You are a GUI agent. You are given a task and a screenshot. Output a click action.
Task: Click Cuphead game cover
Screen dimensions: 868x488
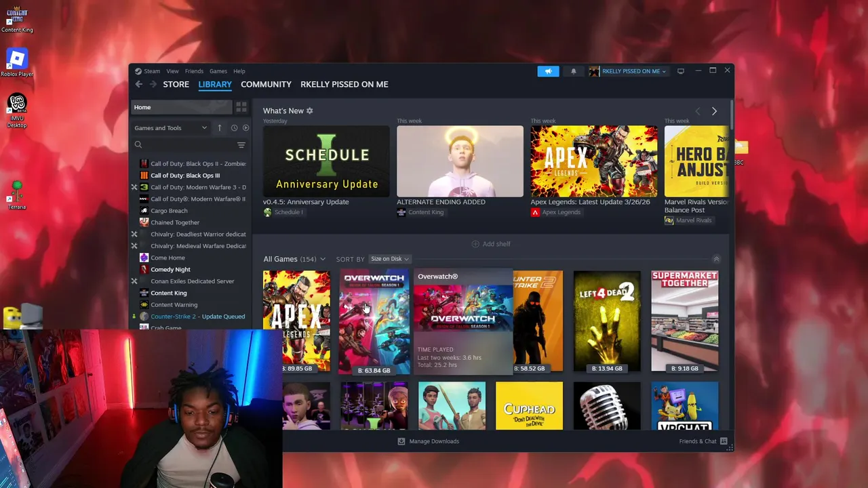pyautogui.click(x=529, y=405)
